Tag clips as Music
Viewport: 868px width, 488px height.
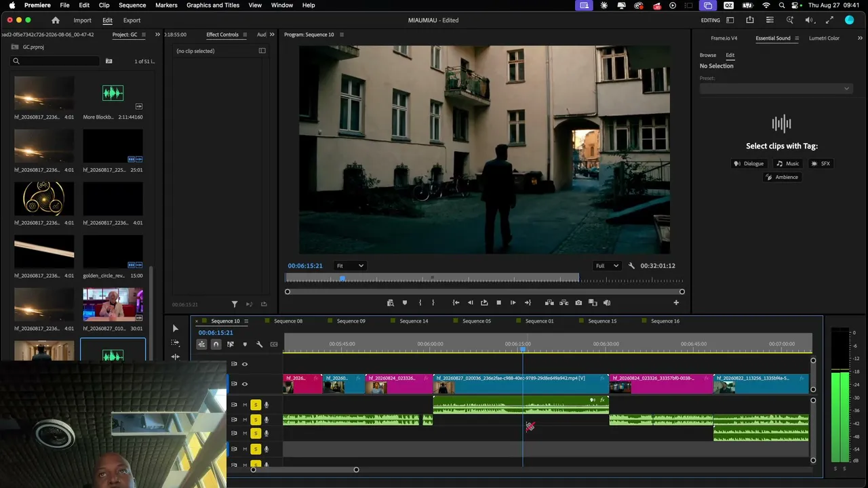788,163
